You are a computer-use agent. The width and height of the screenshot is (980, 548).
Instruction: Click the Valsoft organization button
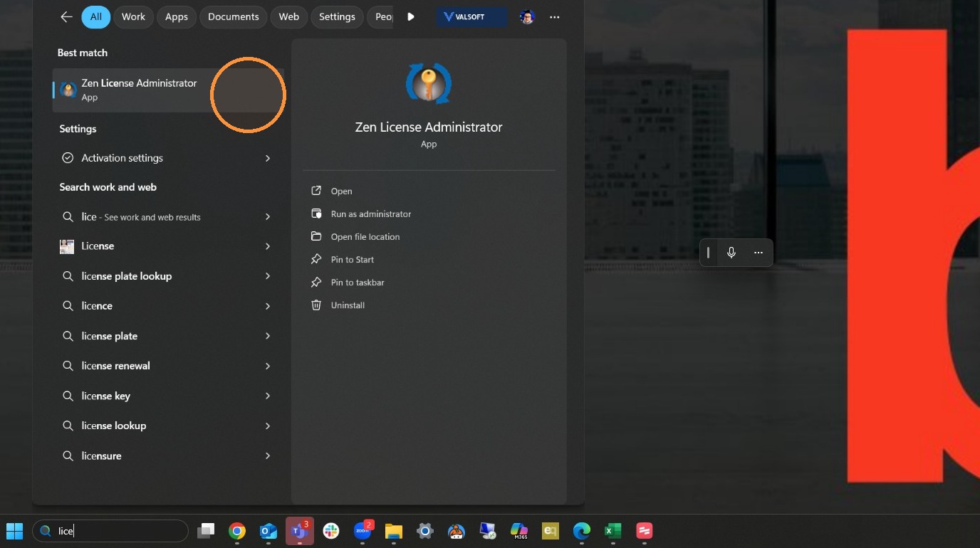click(x=471, y=17)
